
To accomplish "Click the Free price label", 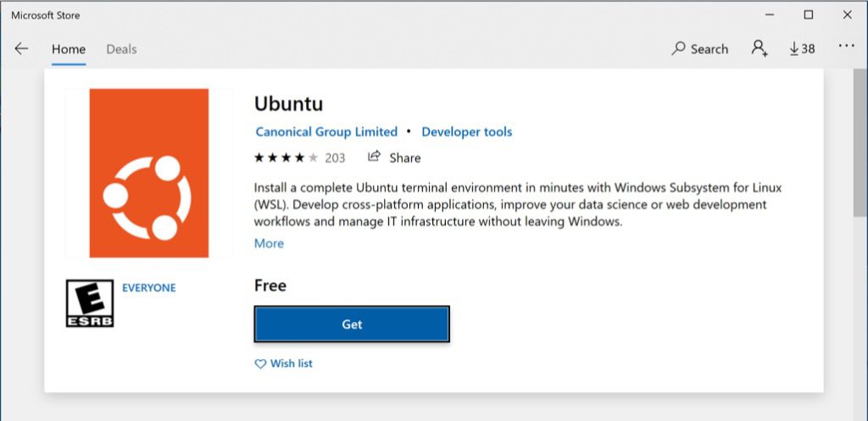I will [270, 285].
